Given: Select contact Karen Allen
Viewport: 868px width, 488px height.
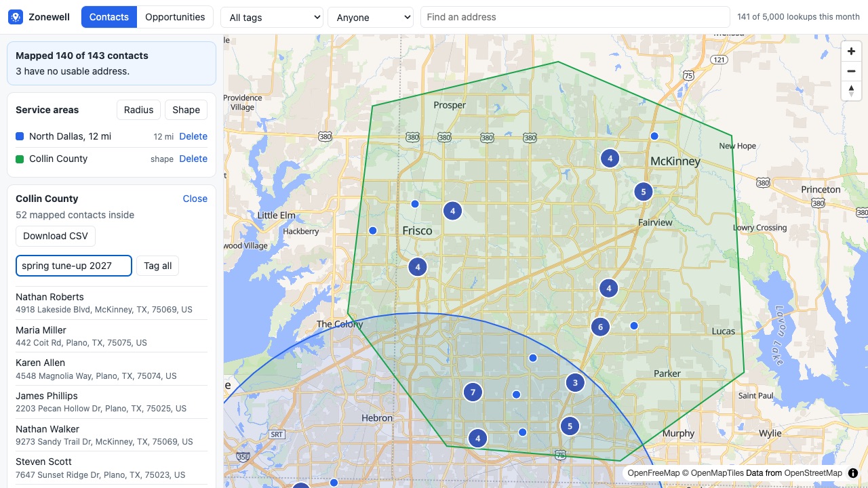Looking at the screenshot, I should tap(111, 369).
